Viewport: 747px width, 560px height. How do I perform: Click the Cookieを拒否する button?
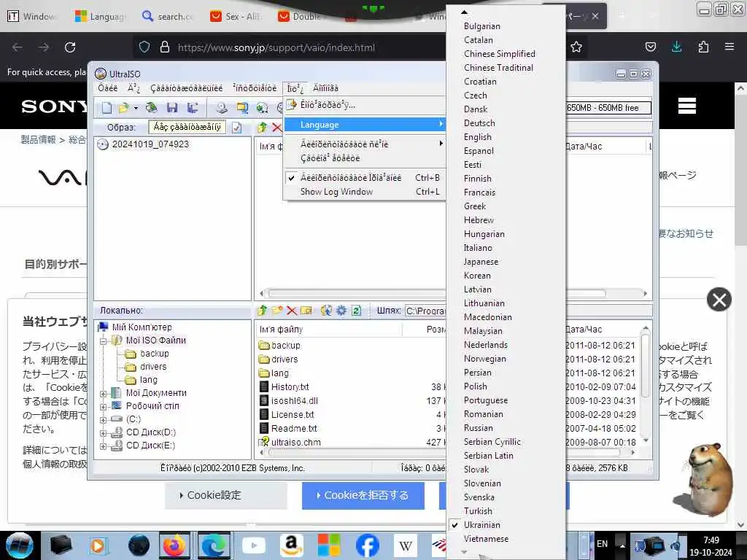363,495
